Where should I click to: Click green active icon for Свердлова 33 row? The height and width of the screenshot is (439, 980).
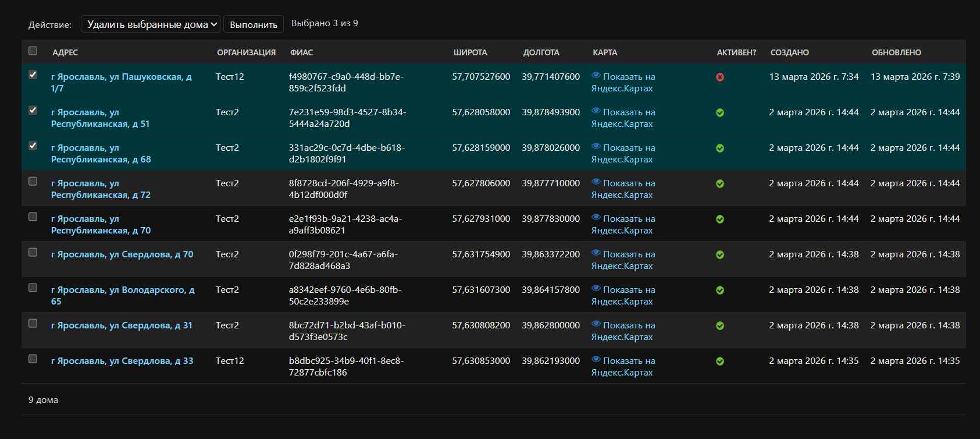pyautogui.click(x=720, y=361)
